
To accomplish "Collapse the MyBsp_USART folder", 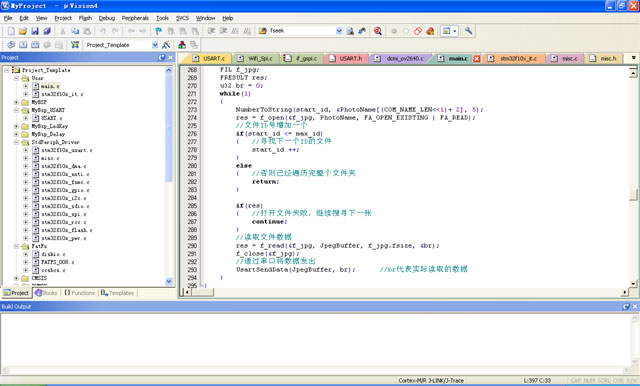I will [16, 110].
